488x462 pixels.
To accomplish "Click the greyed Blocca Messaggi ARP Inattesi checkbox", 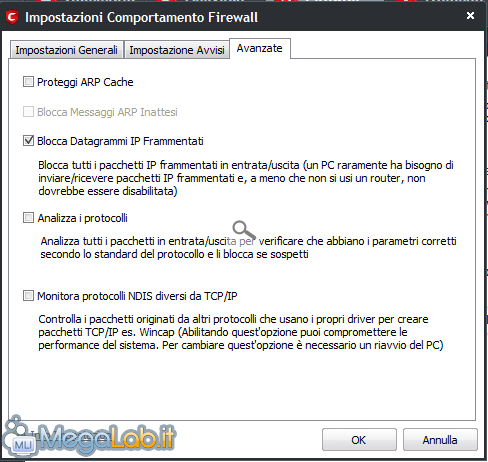I will pos(28,112).
